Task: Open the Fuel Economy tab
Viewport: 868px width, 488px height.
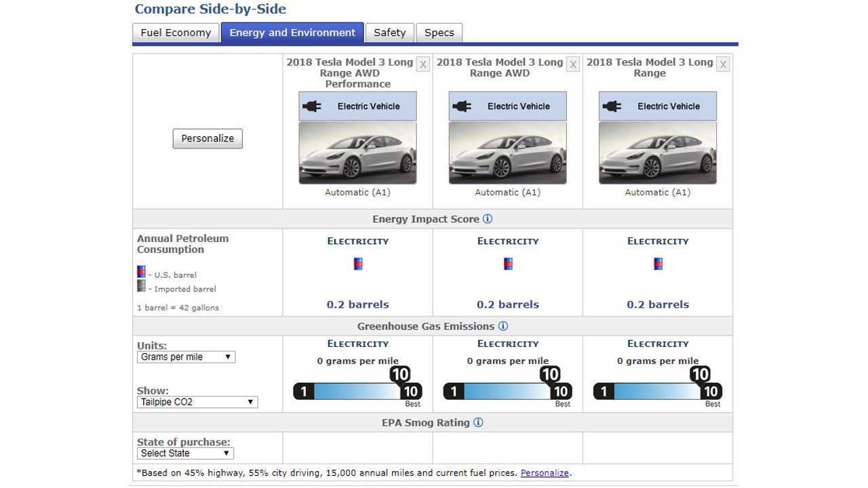Action: point(176,33)
